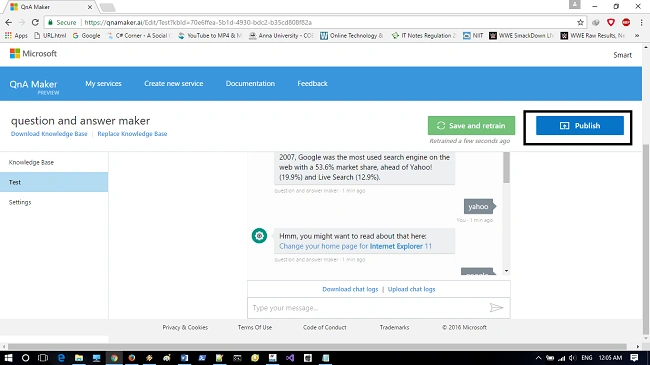Select Knowledge Base in the sidebar
The height and width of the screenshot is (365, 650).
click(x=54, y=163)
